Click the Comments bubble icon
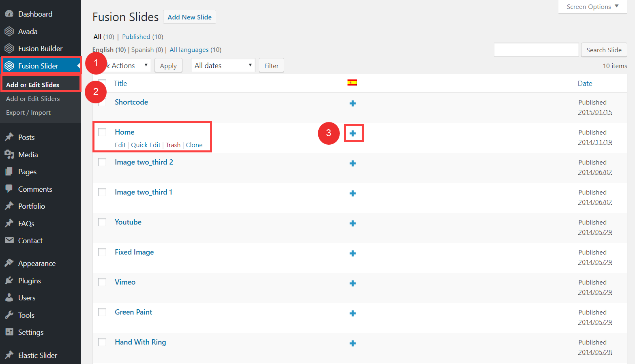Screen dimensions: 635x364 (x=9, y=189)
